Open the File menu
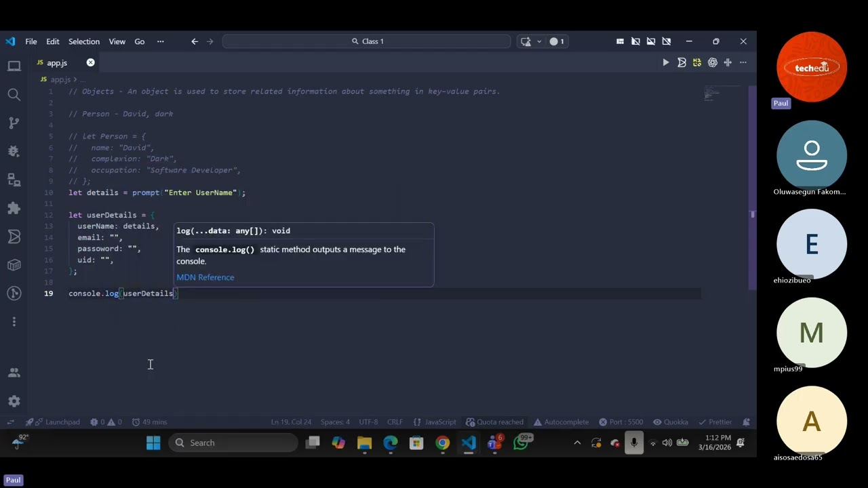The image size is (868, 488). point(31,41)
